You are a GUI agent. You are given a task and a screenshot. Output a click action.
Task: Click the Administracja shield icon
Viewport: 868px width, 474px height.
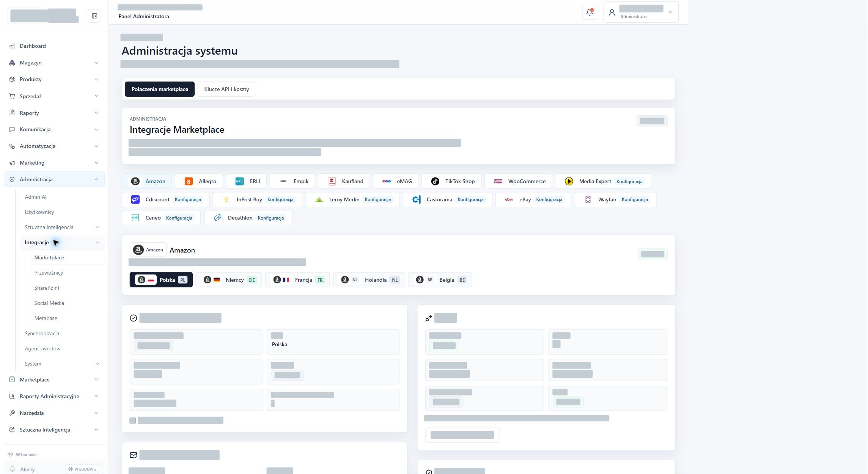(12, 179)
